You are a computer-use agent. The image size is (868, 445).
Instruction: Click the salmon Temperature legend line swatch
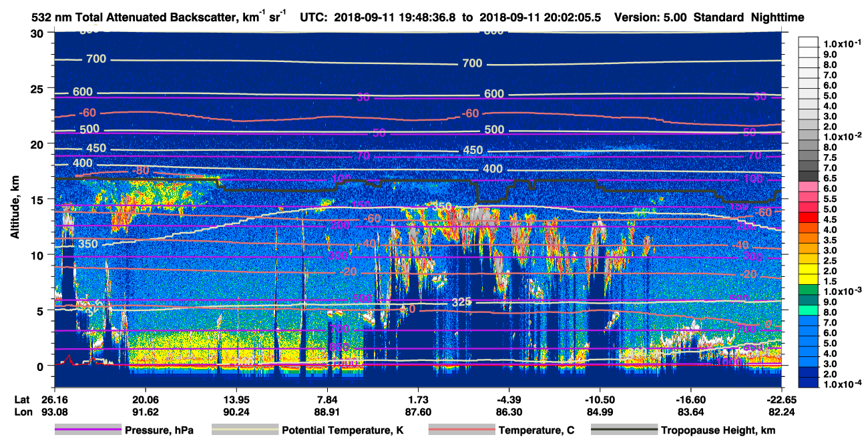click(x=461, y=430)
